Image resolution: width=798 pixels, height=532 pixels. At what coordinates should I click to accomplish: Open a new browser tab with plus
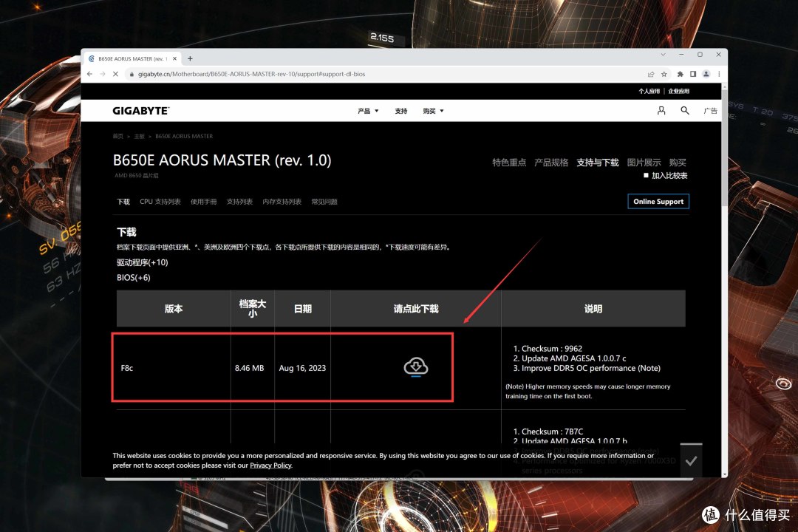click(x=190, y=58)
